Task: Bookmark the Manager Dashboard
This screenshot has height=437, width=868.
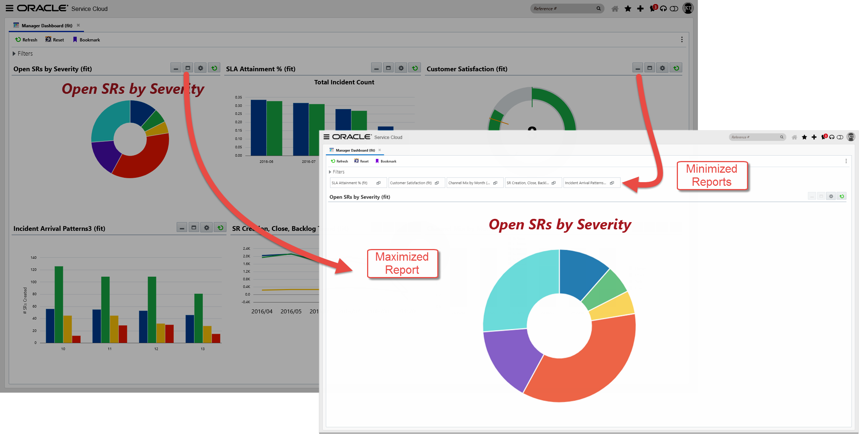Action: coord(86,40)
